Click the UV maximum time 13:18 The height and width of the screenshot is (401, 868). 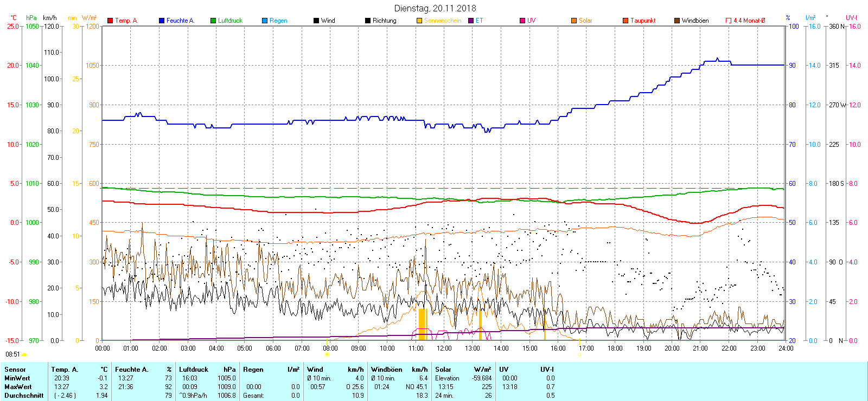[510, 387]
